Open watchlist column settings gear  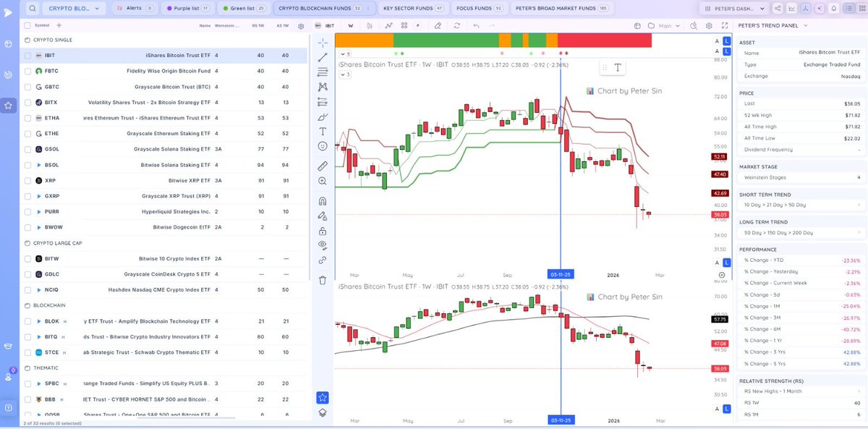[x=301, y=25]
